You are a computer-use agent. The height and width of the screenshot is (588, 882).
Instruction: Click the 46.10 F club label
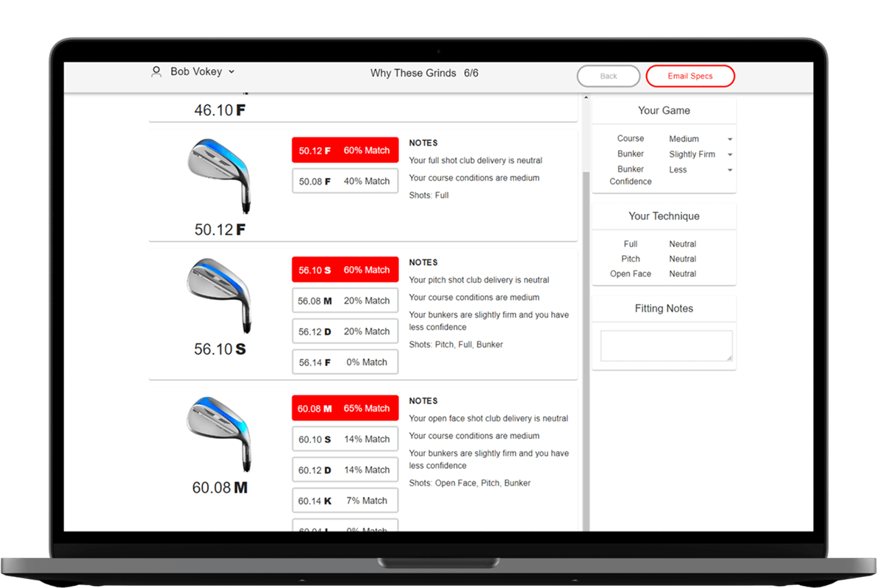tap(220, 110)
